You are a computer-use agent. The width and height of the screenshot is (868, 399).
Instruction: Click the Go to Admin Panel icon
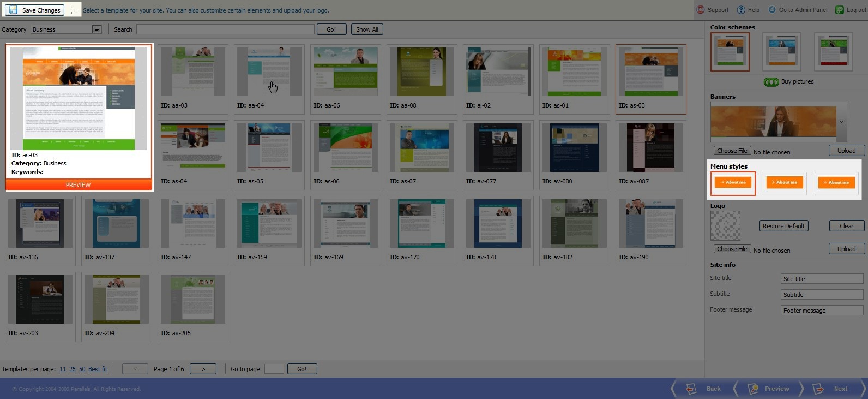click(772, 10)
